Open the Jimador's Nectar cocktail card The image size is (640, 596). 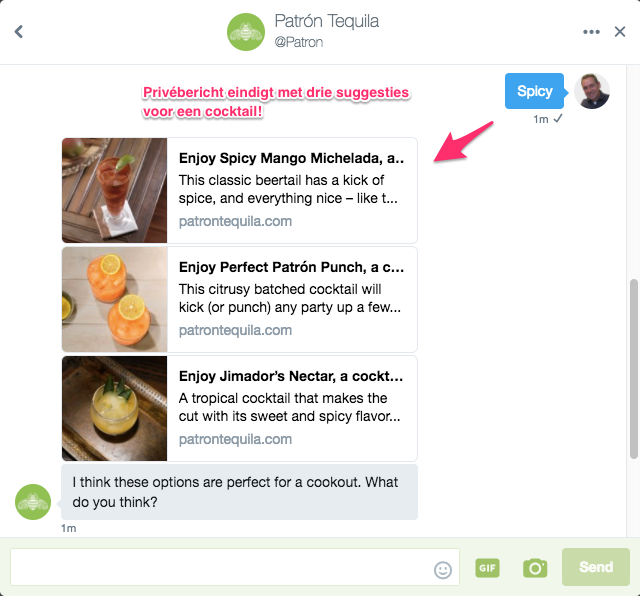[291, 408]
